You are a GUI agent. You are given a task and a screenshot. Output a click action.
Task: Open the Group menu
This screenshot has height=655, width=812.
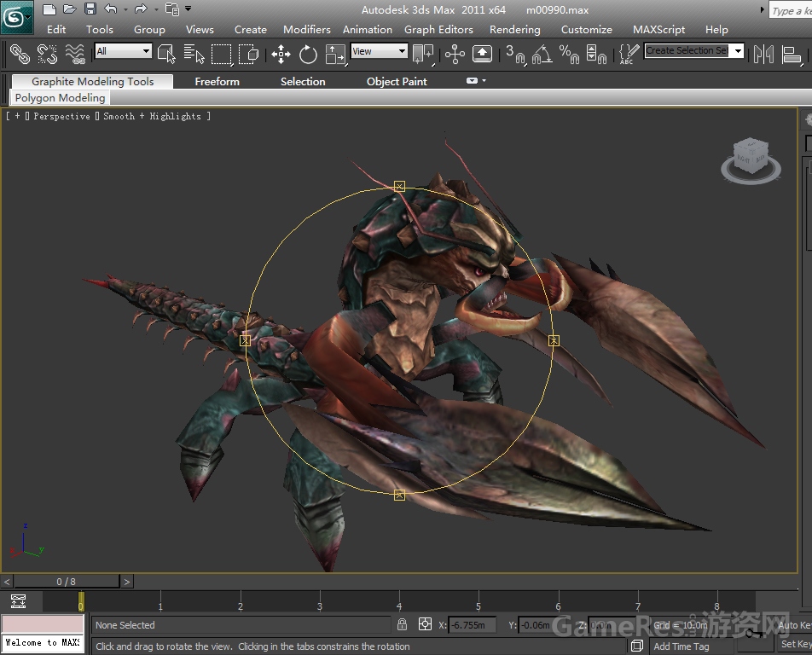pos(149,30)
